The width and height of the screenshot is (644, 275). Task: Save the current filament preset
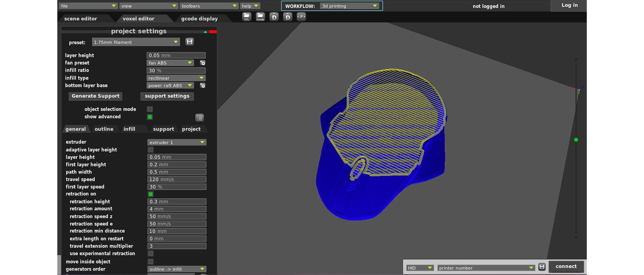(x=190, y=42)
